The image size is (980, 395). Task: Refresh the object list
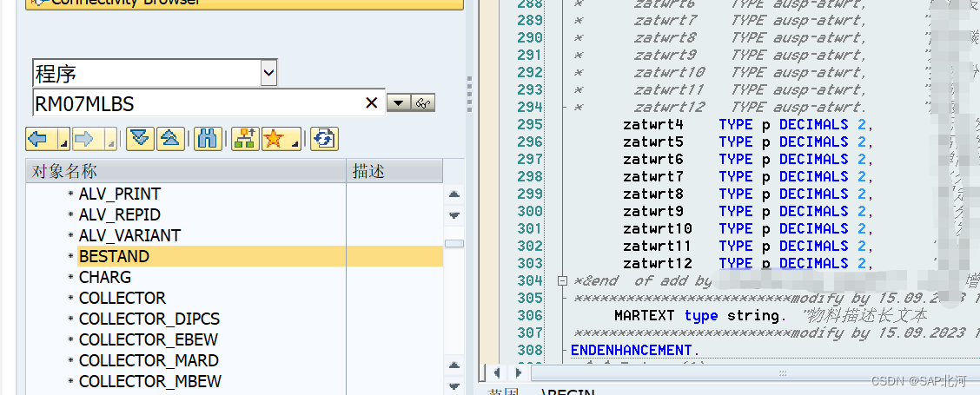[324, 139]
